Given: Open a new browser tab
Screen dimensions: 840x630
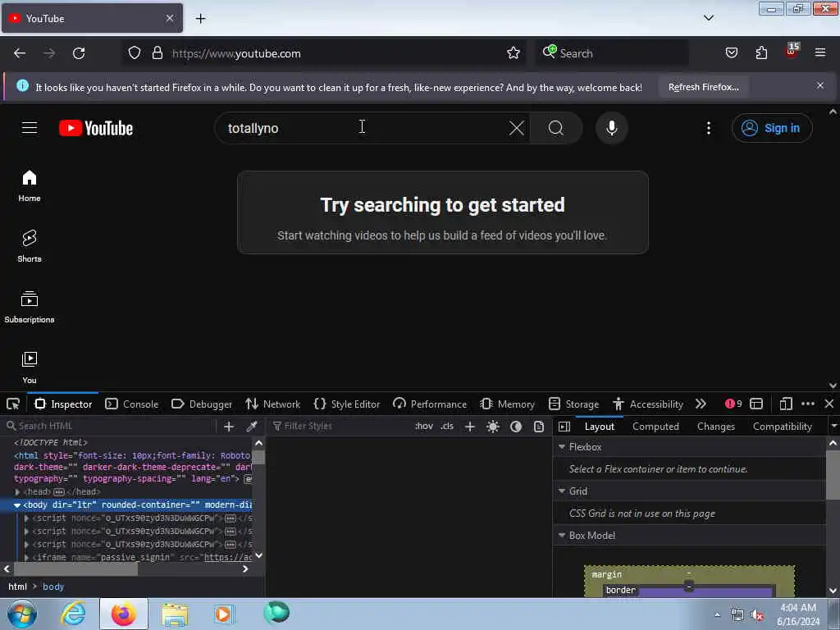Looking at the screenshot, I should [200, 19].
